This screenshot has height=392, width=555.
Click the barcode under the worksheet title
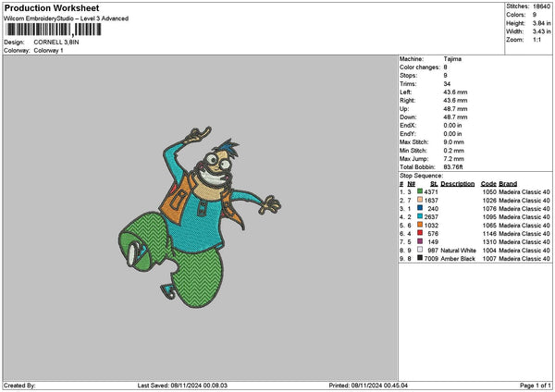54,30
